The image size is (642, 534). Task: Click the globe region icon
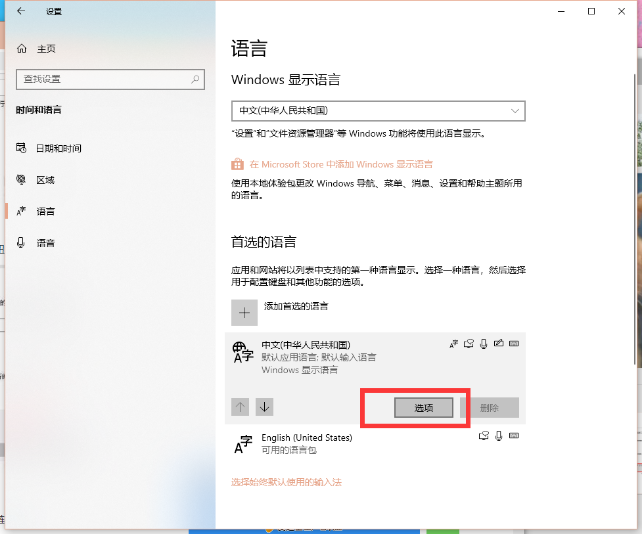tap(21, 179)
